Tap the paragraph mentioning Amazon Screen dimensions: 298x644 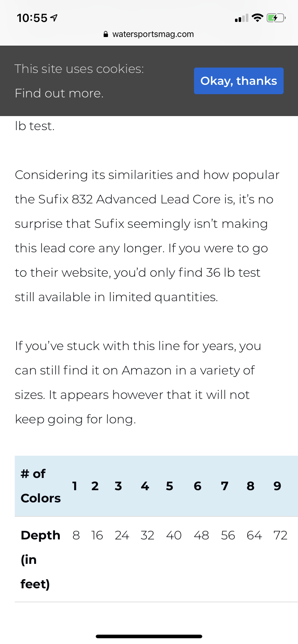coord(138,382)
